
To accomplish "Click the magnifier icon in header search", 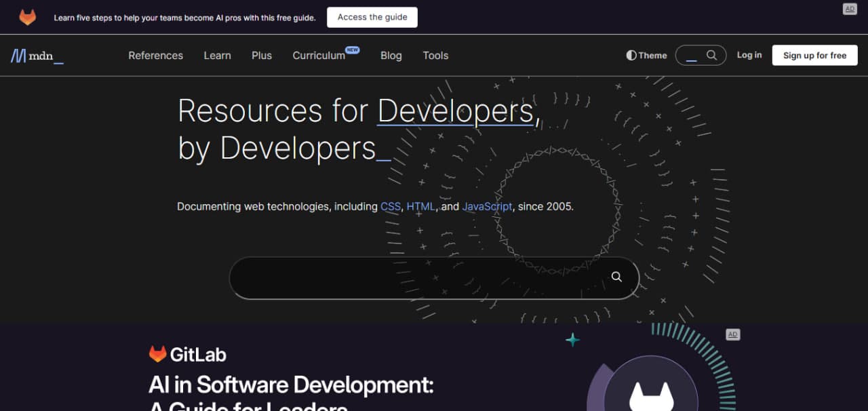I will (711, 56).
